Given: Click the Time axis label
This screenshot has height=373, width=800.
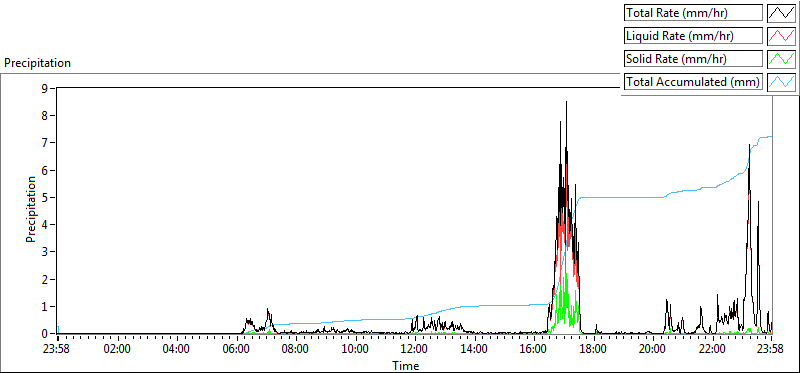Looking at the screenshot, I should click(x=406, y=366).
